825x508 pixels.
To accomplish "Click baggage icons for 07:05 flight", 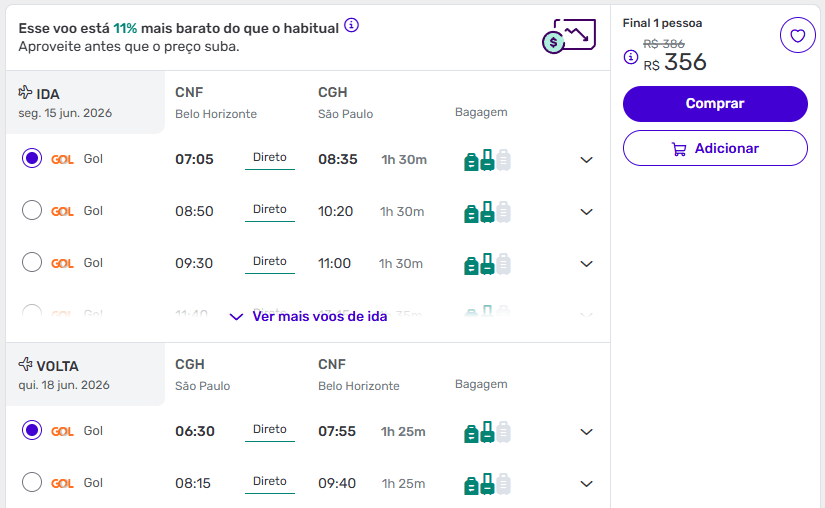I will click(x=487, y=160).
